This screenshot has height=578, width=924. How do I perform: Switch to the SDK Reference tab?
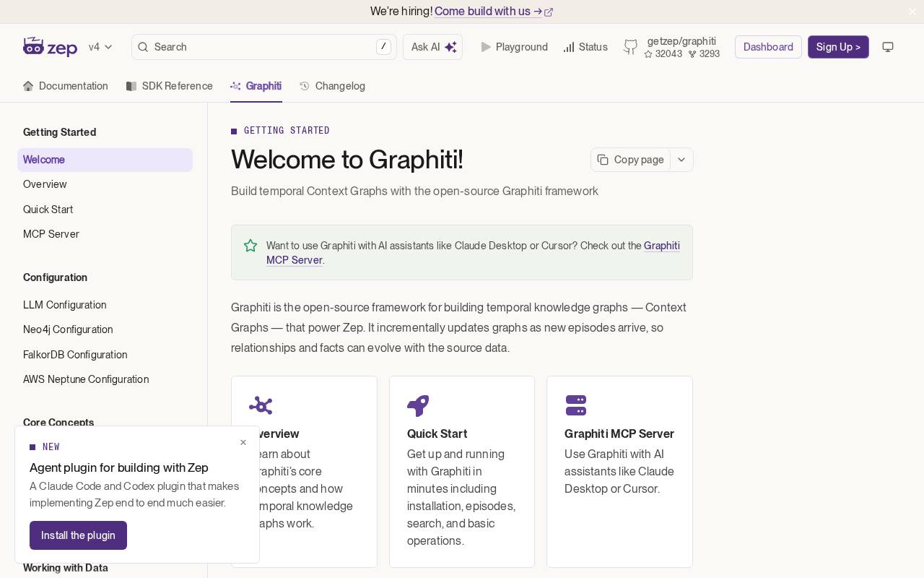pyautogui.click(x=170, y=86)
